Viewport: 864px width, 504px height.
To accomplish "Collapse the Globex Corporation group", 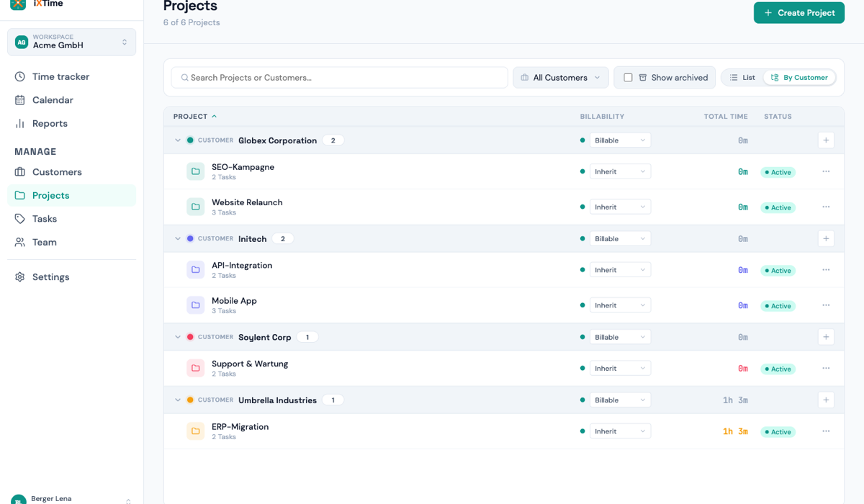I will (x=178, y=140).
